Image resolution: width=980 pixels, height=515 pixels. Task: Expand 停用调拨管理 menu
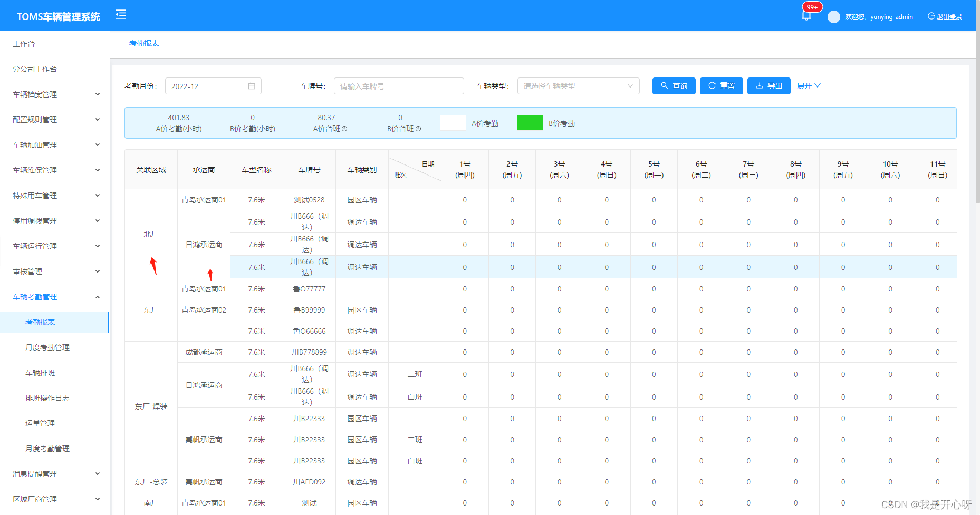tap(55, 221)
